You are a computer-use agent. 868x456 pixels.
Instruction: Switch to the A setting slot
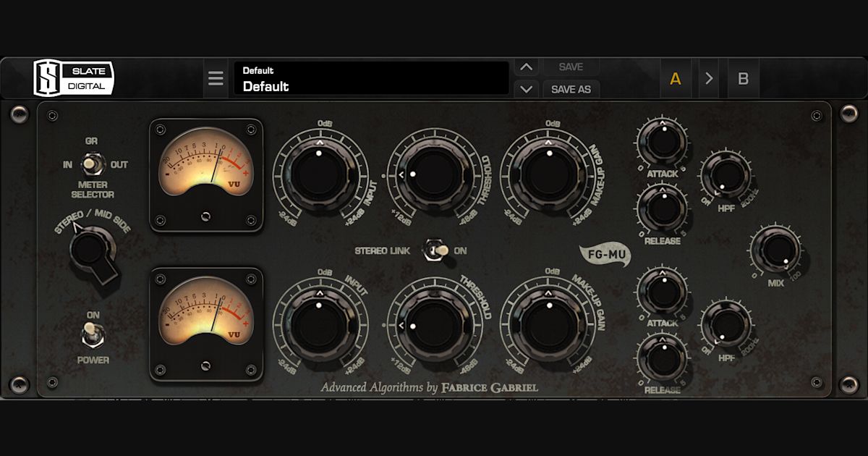[x=675, y=79]
